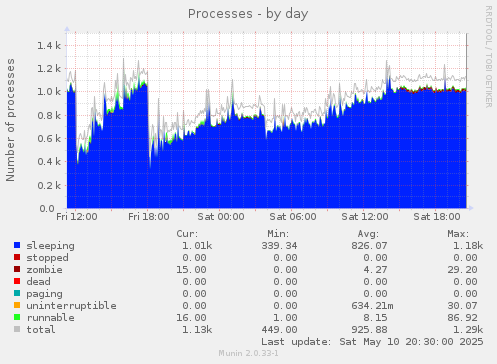Click the "Number of processes" axis label

[x=10, y=120]
